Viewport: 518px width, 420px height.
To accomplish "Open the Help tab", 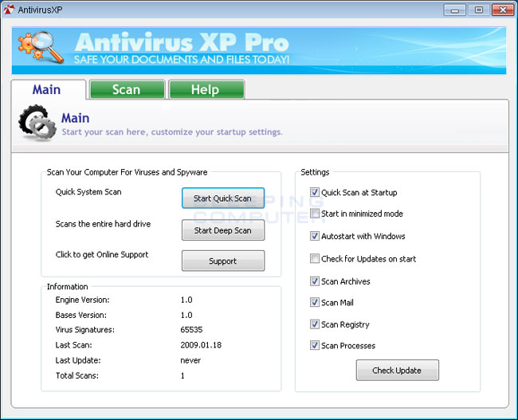I will pos(206,89).
